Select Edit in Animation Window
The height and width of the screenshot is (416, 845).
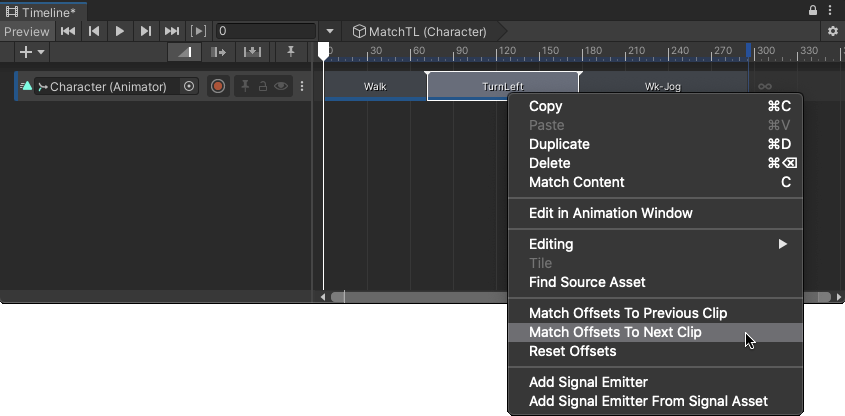pyautogui.click(x=610, y=213)
